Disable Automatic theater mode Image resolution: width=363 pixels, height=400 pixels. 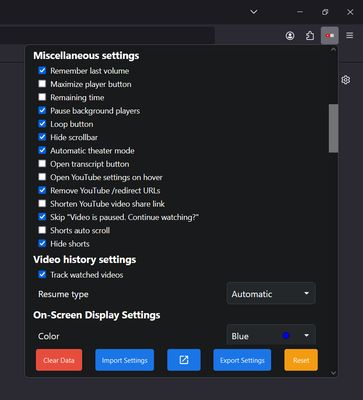42,150
